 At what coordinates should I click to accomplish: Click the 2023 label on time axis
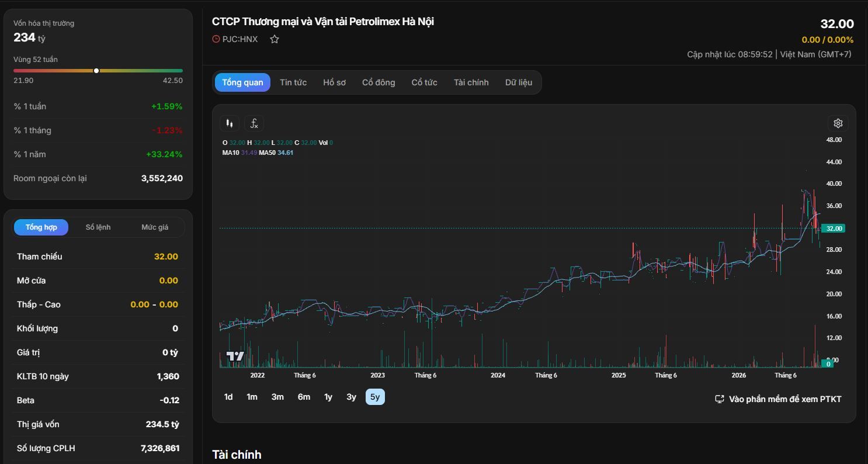(x=377, y=375)
